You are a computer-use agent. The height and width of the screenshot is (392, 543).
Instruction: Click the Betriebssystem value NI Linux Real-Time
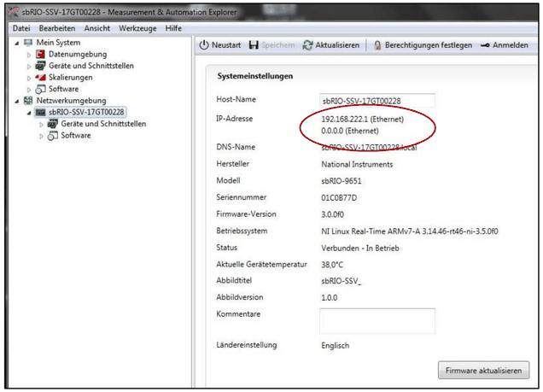(410, 231)
